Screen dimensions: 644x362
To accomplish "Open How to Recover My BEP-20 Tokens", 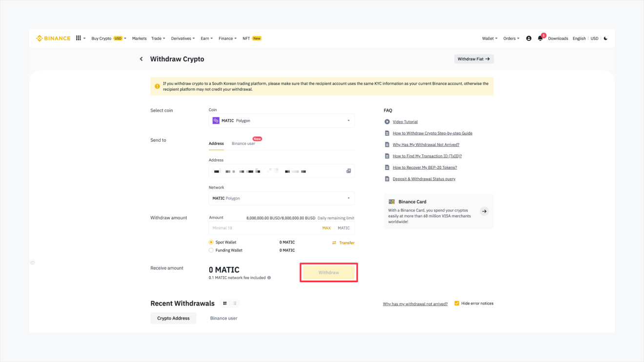I will 424,168.
